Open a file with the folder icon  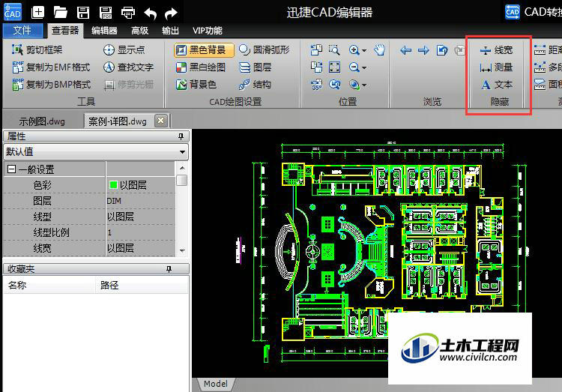coord(60,13)
